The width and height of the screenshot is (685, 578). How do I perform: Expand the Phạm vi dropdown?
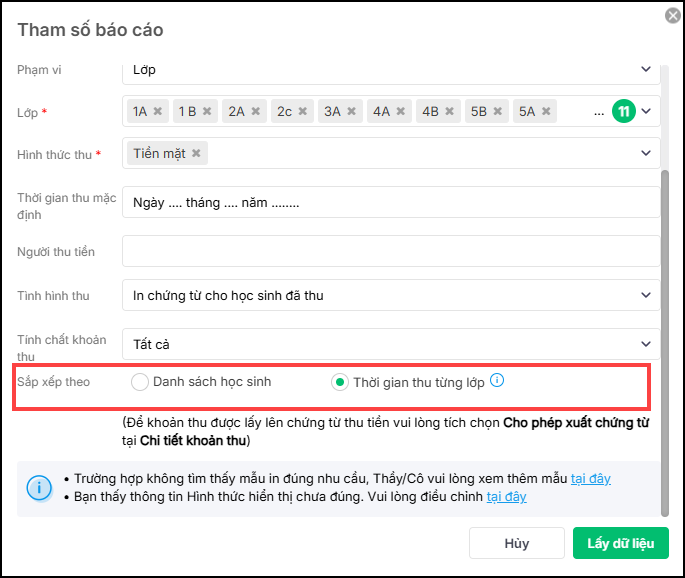tap(645, 70)
